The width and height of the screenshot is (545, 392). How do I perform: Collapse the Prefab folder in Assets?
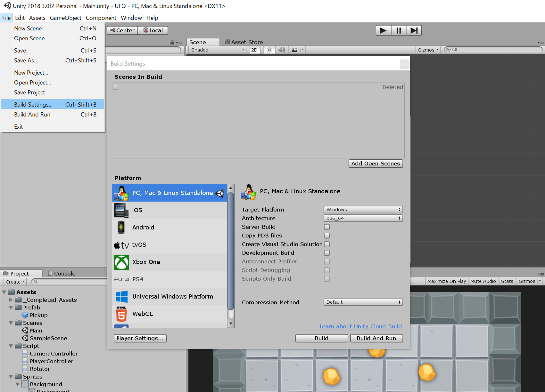pyautogui.click(x=11, y=308)
